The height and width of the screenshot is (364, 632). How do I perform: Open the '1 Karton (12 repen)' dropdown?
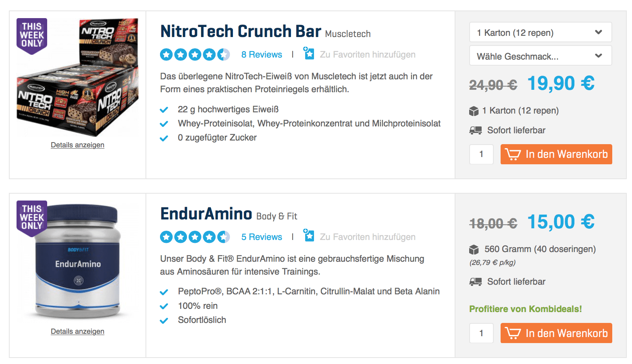click(540, 33)
